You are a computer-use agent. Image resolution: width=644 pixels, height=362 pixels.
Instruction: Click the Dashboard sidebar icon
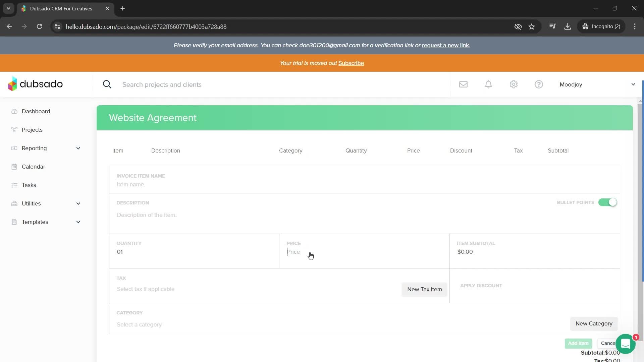14,111
